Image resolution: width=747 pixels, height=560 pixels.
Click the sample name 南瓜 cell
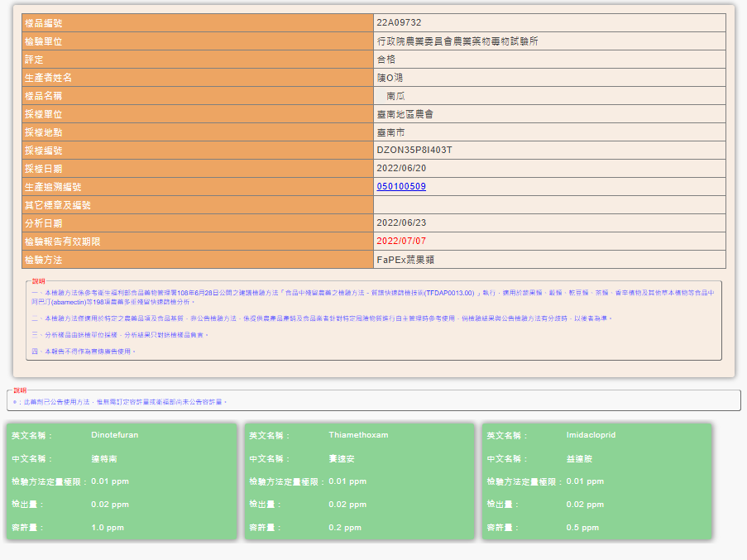click(550, 96)
